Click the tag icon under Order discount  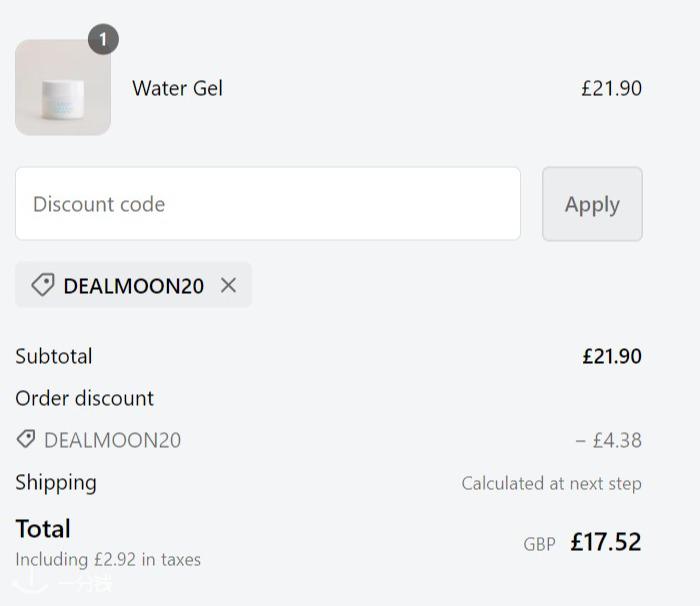[x=26, y=439]
